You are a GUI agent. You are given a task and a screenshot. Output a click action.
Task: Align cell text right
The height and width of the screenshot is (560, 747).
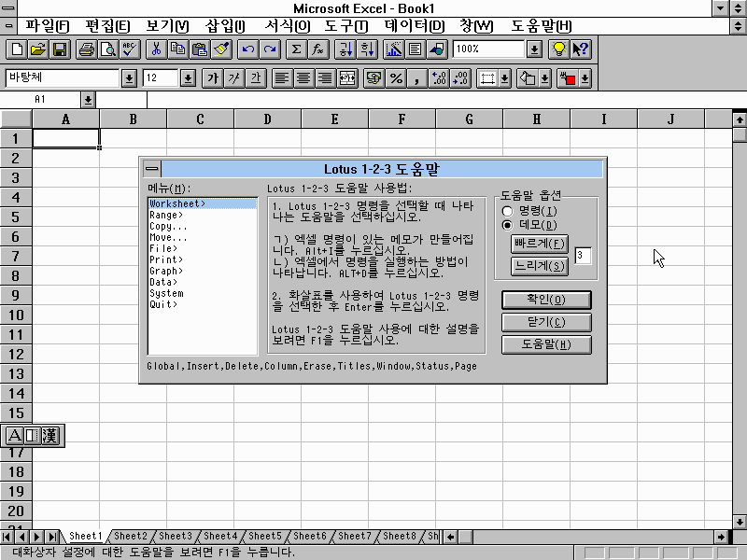325,78
